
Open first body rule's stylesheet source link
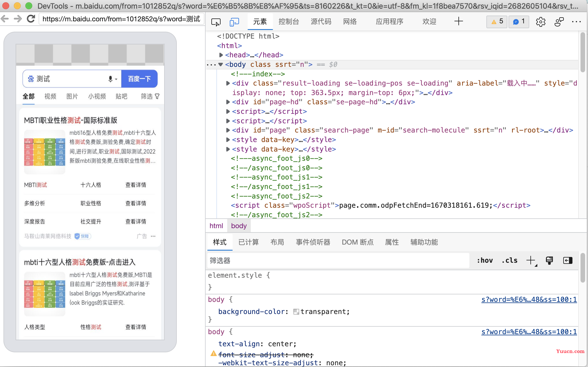point(529,300)
